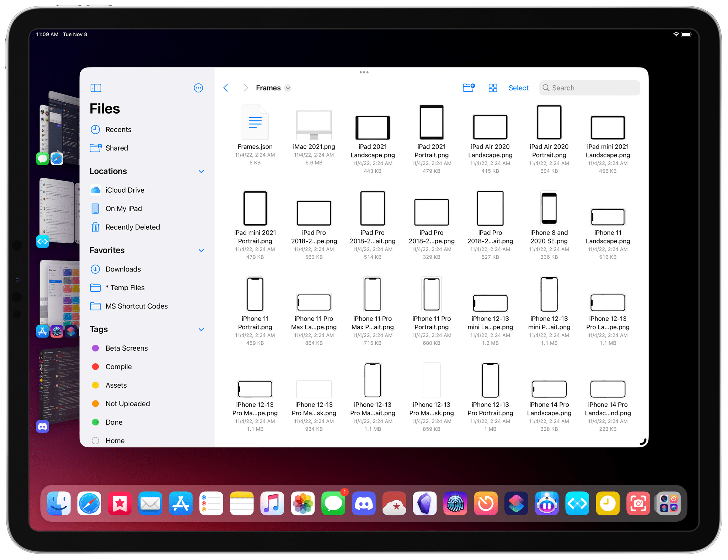Screen dimensions: 728x560
Task: Collapse the Favorites section
Action: pos(201,251)
